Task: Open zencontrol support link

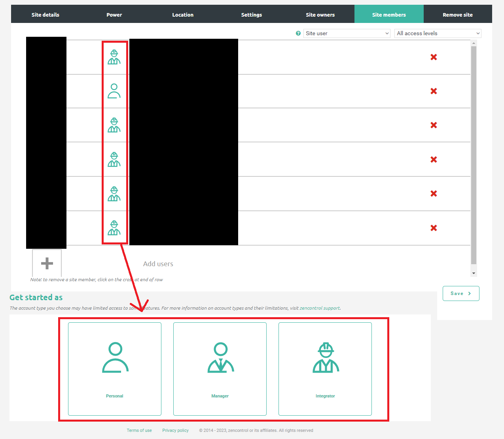Action: (320, 308)
